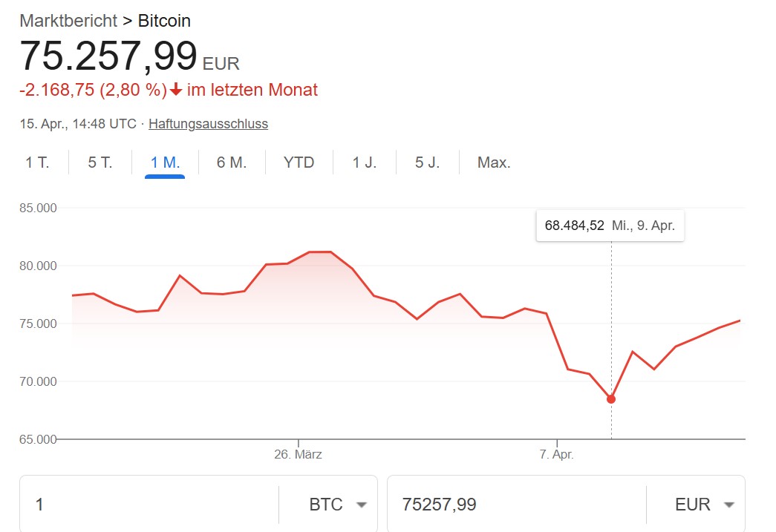Click the BTC amount input field

pyautogui.click(x=149, y=505)
